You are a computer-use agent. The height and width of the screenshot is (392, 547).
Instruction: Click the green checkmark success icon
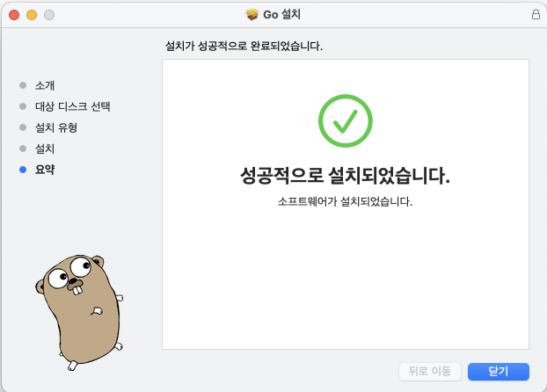[346, 120]
